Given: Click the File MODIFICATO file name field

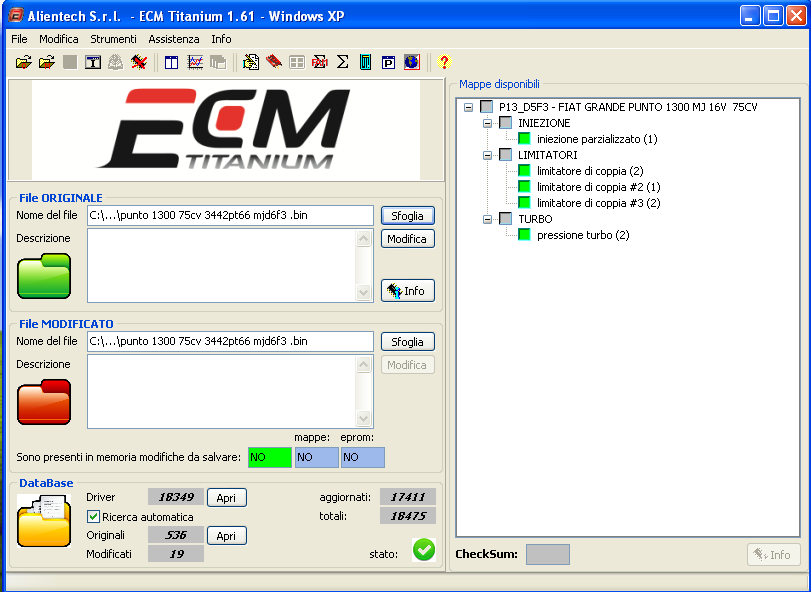Looking at the screenshot, I should (230, 342).
